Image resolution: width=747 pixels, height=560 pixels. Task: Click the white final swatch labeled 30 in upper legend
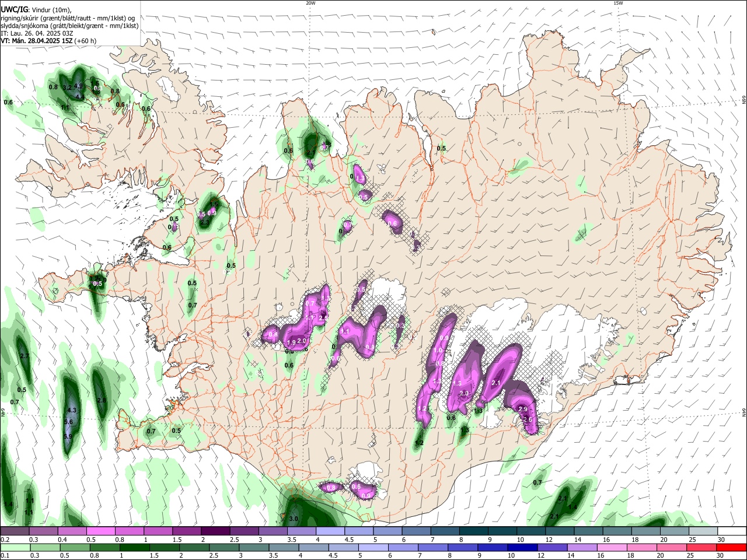click(731, 531)
